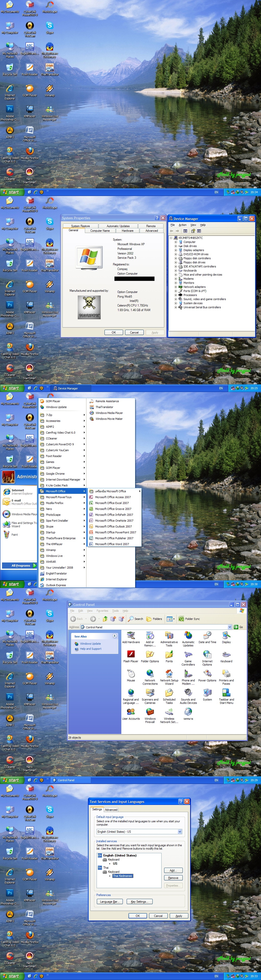
Task: Expand the Processors node
Action: pyautogui.click(x=176, y=295)
